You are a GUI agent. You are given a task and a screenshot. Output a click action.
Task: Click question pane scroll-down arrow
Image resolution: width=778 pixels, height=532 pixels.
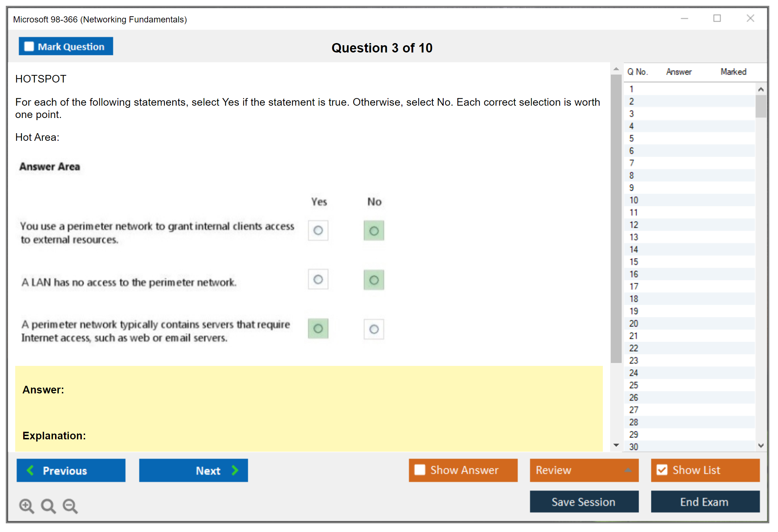(616, 445)
